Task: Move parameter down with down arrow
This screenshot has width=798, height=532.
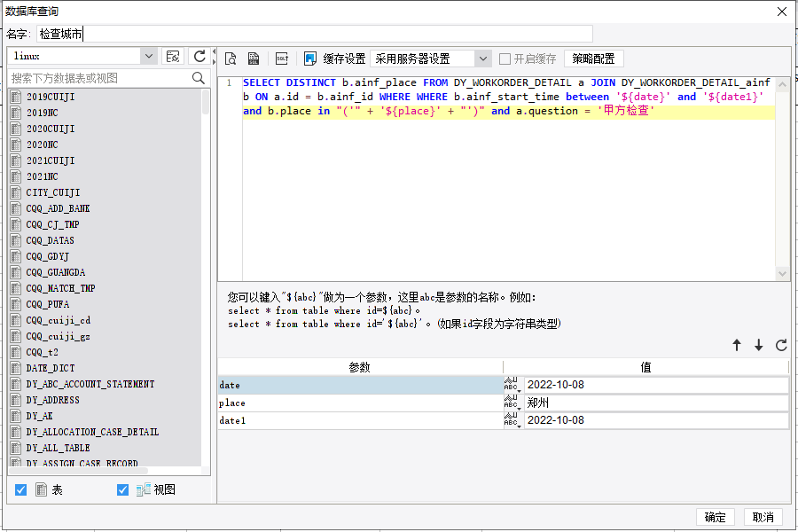Action: tap(759, 345)
